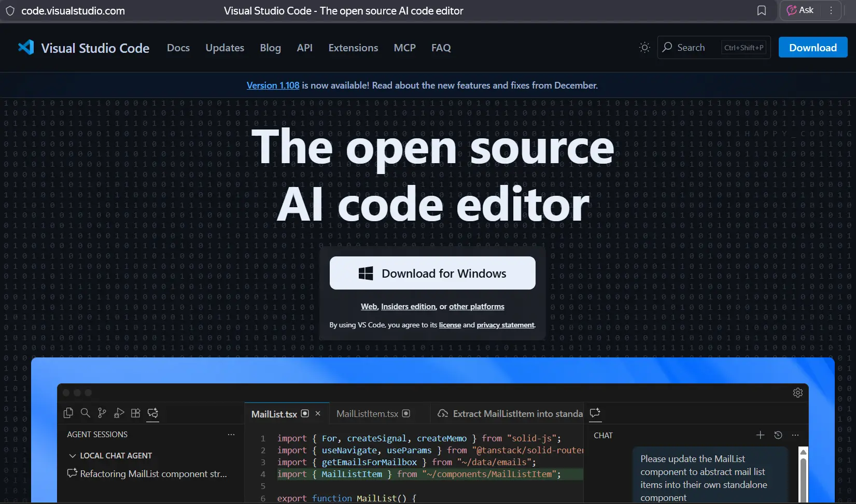Open the browser three-dot menu
This screenshot has height=504, width=856.
click(x=831, y=10)
